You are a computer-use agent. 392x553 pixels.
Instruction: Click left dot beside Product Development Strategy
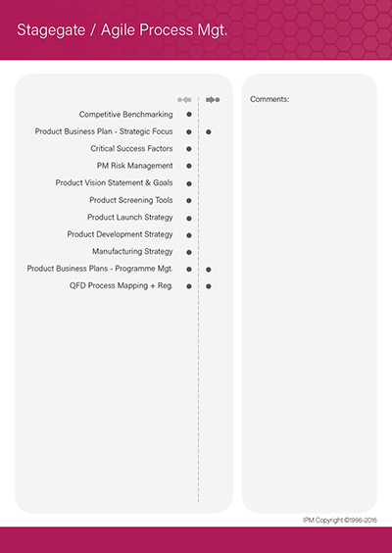[189, 235]
